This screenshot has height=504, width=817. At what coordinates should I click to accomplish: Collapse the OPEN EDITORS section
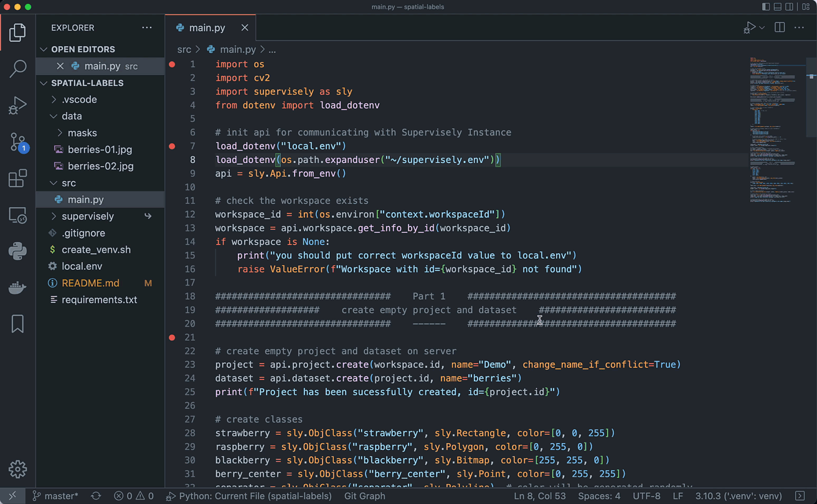click(100, 49)
